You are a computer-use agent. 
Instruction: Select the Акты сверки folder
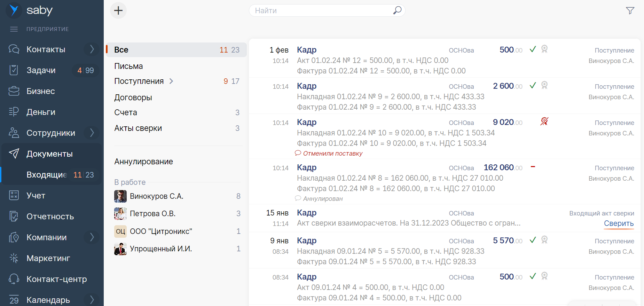(x=138, y=128)
